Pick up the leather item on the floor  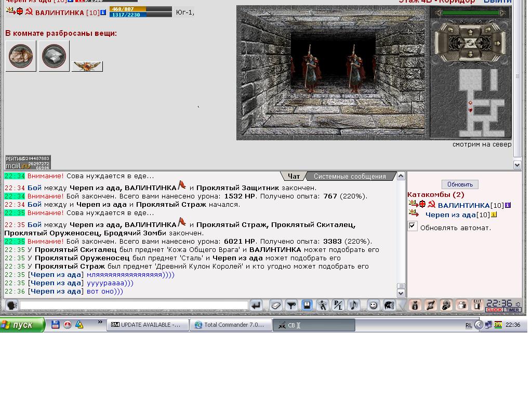(x=21, y=56)
